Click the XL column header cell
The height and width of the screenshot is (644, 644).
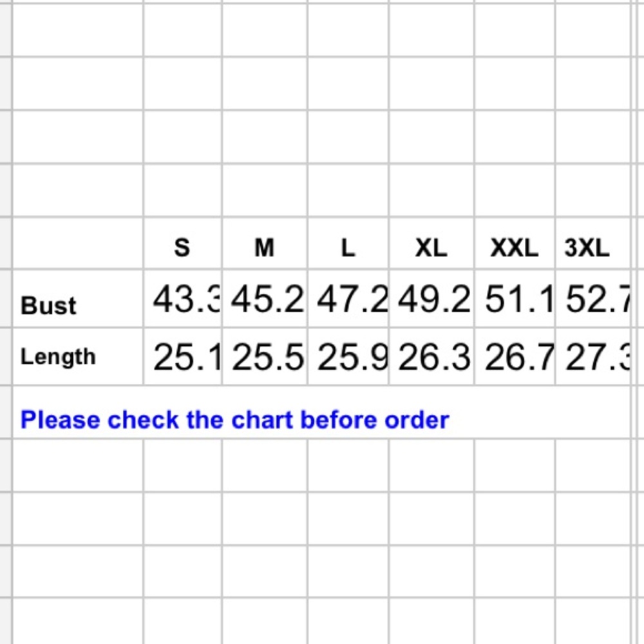click(x=431, y=247)
